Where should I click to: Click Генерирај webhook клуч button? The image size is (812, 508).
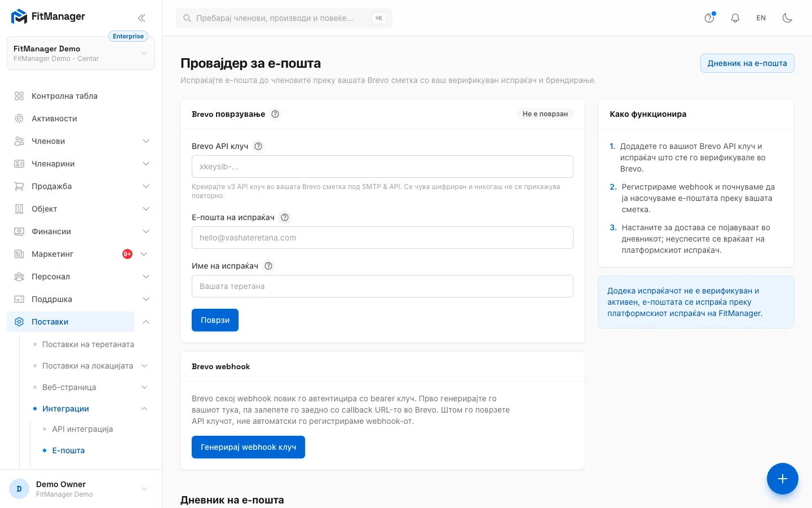248,447
